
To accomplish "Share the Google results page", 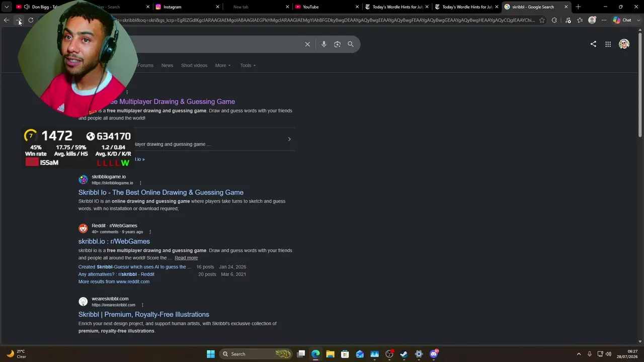I will (x=593, y=44).
